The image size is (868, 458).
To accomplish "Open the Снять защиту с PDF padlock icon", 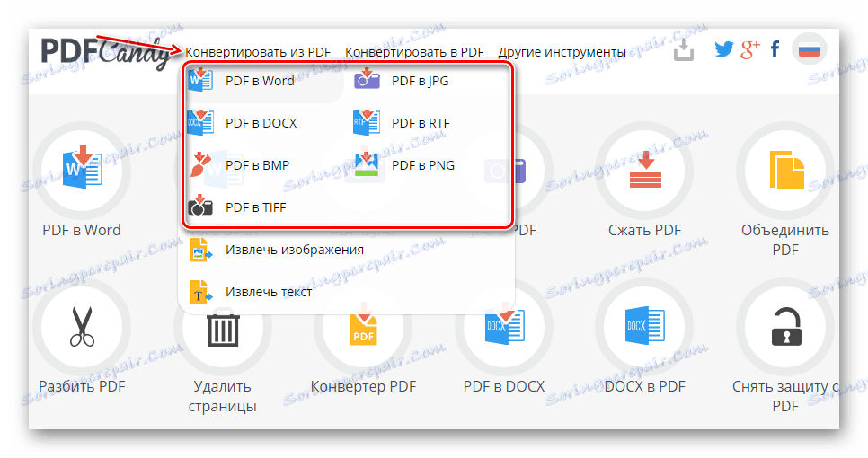I will click(x=785, y=327).
